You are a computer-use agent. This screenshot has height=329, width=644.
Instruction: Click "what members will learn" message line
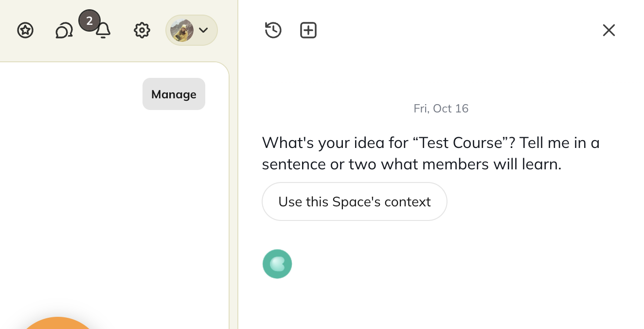pos(471,164)
